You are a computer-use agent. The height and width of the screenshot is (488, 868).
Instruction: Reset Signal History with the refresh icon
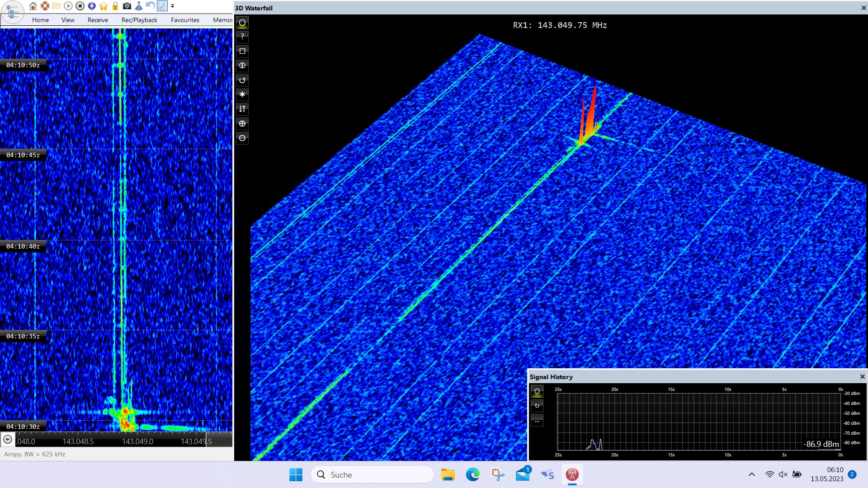537,406
